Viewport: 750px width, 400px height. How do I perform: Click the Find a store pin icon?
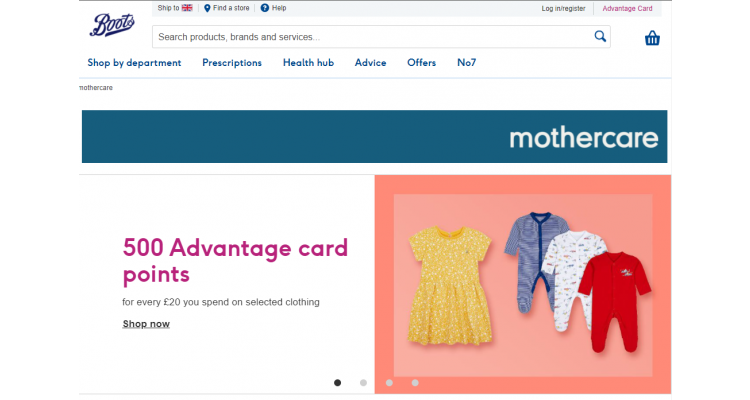[x=207, y=8]
